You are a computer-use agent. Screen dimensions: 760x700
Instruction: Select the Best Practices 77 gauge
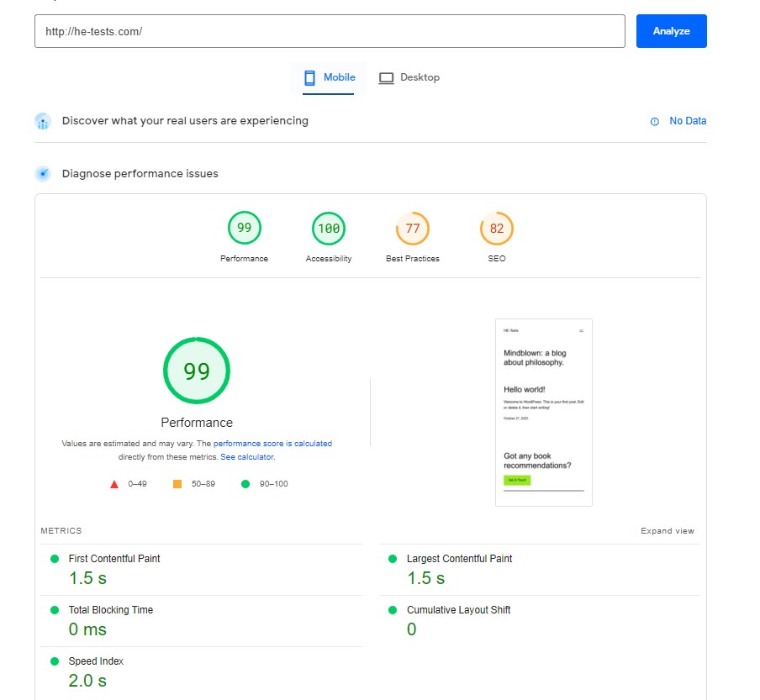tap(413, 229)
